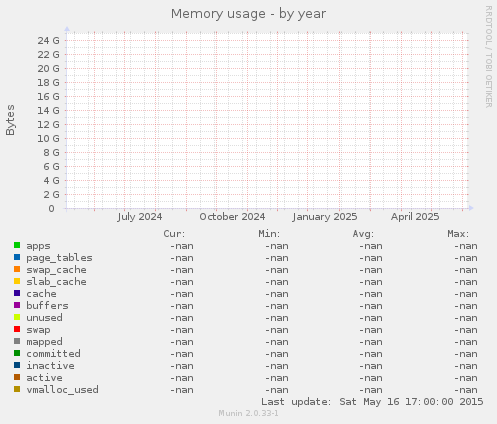497x424 pixels.
Task: Select the 'apps' legend label
Action: click(x=38, y=246)
